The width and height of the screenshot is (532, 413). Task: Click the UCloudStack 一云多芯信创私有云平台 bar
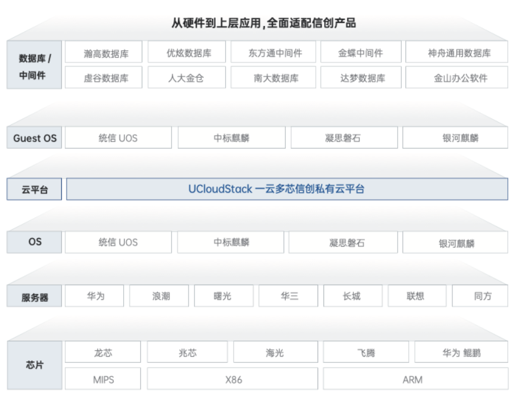[287, 189]
